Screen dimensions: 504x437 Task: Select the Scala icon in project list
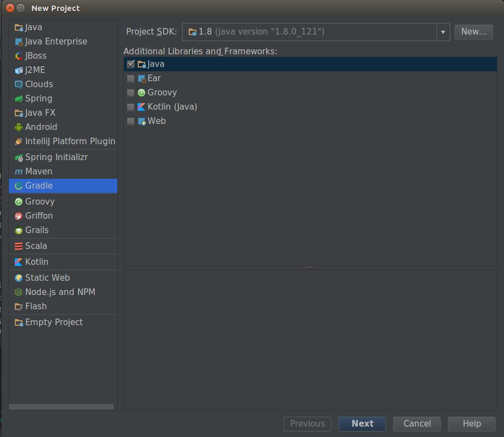[x=19, y=246]
